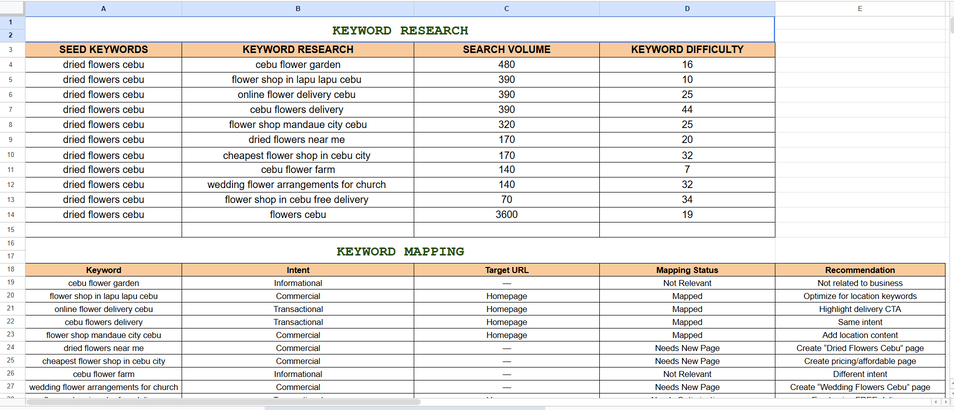Click the Intent header cell
Screen dimensions: 954x410
pyautogui.click(x=298, y=270)
